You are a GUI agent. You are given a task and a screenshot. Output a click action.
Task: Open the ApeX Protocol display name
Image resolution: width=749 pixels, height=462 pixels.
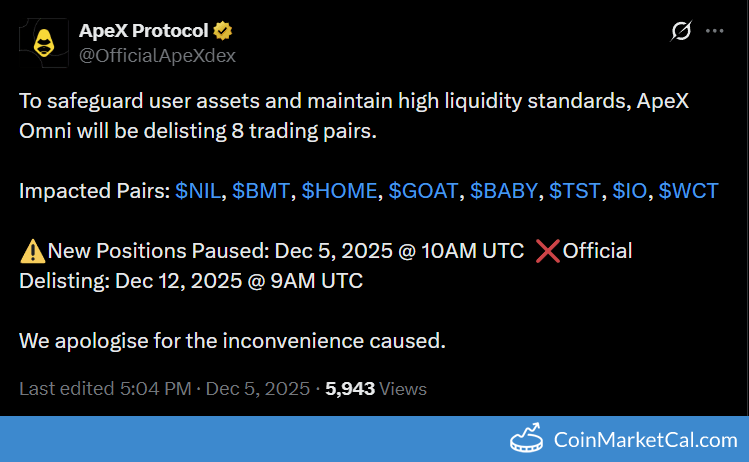(143, 31)
